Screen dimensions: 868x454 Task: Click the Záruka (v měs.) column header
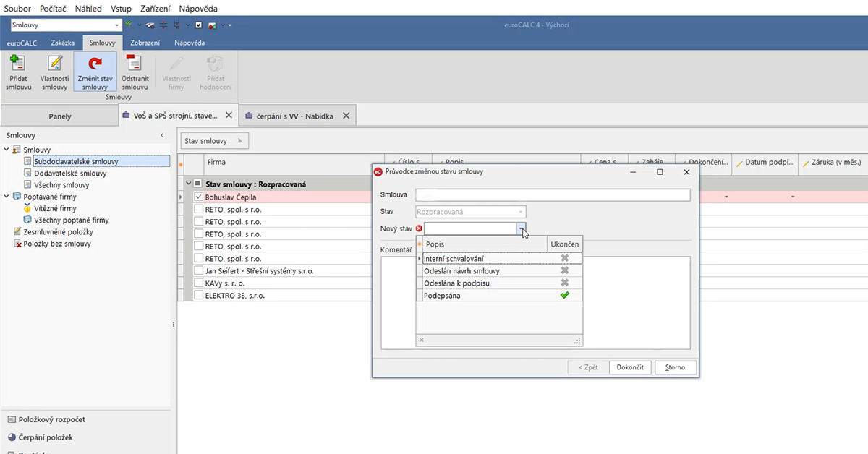(x=833, y=163)
